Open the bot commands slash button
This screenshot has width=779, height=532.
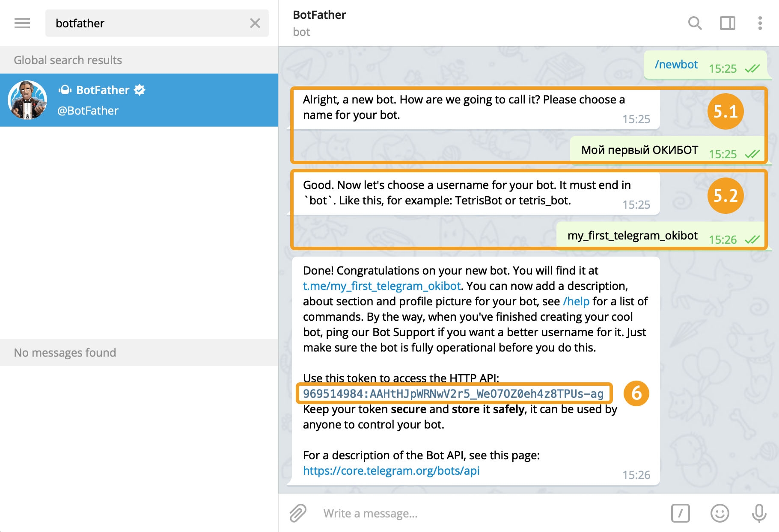[x=680, y=513]
